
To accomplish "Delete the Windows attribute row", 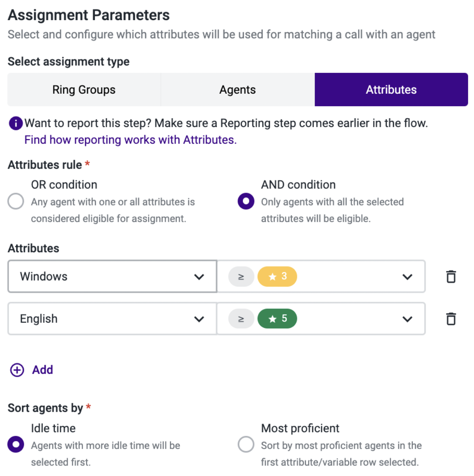I will click(451, 277).
